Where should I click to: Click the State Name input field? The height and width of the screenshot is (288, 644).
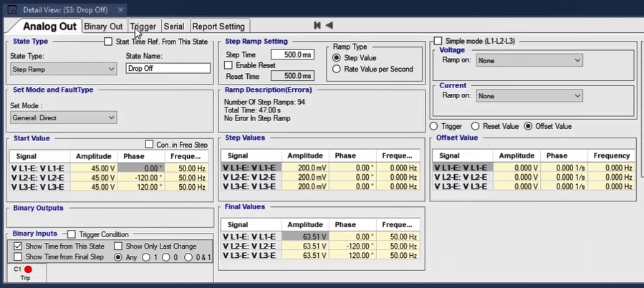(168, 69)
